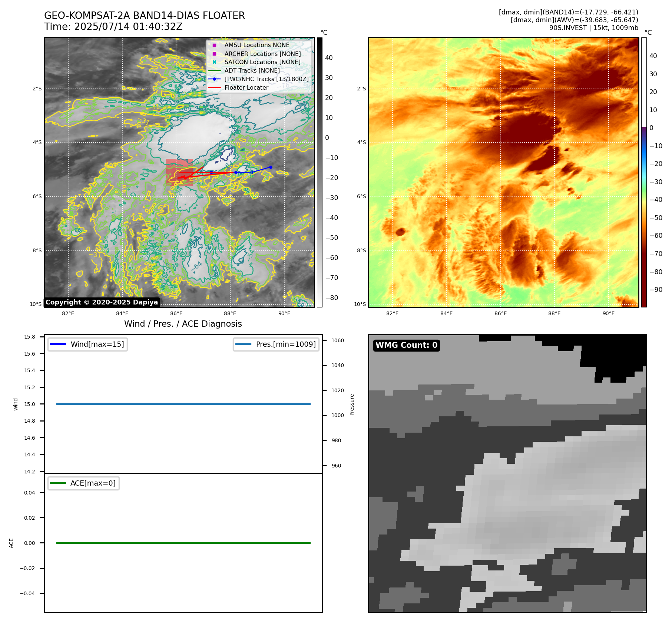Click the vertical 'Pressure' axis label
672x626 pixels.
(x=352, y=404)
